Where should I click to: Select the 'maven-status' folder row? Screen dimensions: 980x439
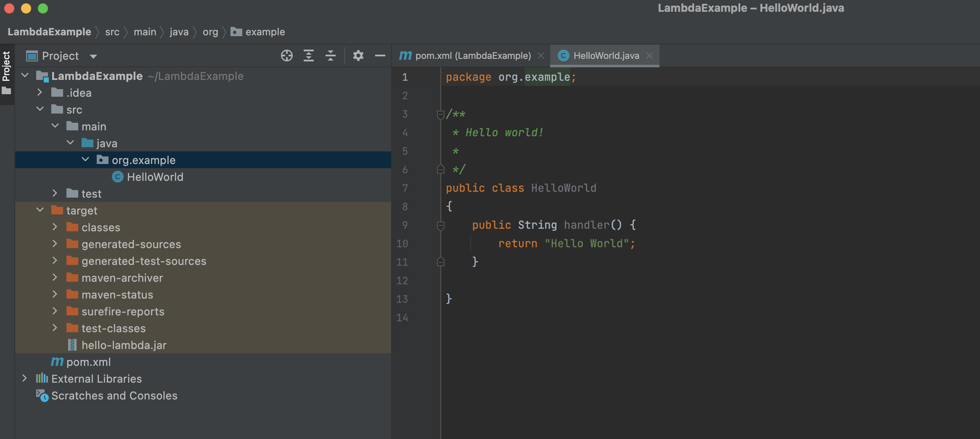click(203, 294)
